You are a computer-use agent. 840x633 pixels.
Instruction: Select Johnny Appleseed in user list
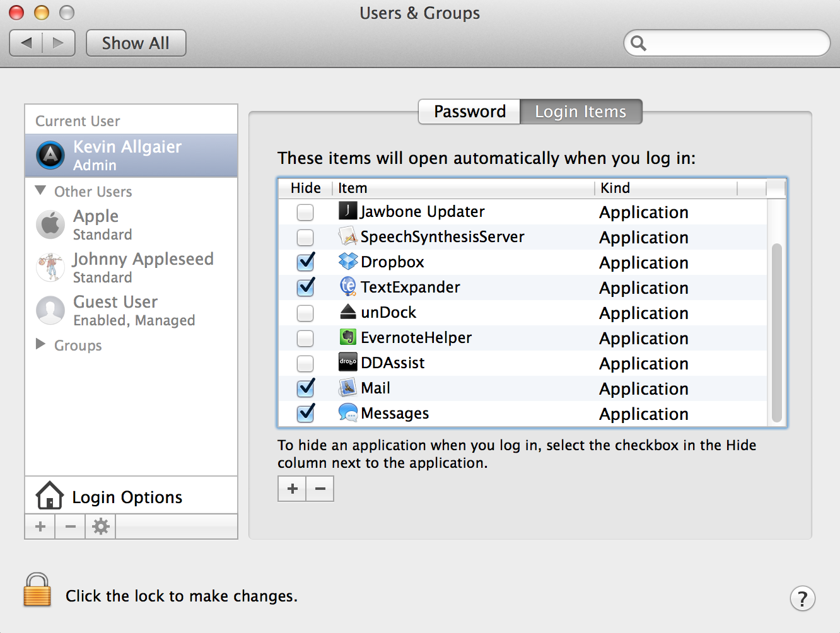(131, 267)
